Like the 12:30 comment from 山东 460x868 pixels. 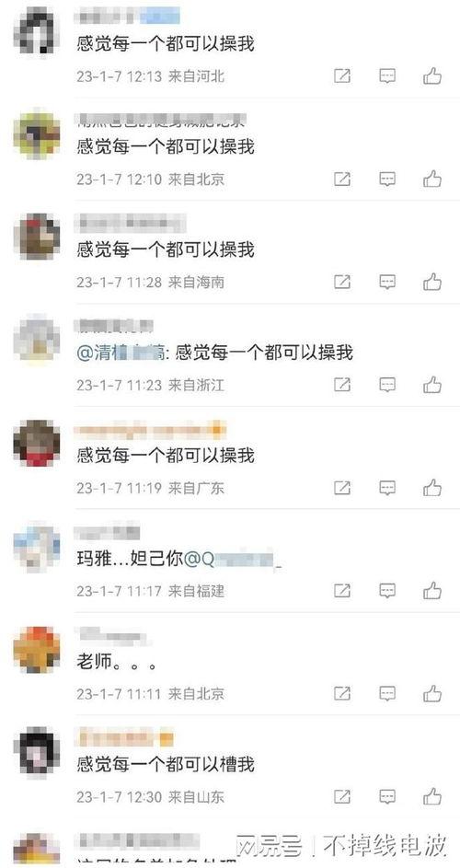432,796
